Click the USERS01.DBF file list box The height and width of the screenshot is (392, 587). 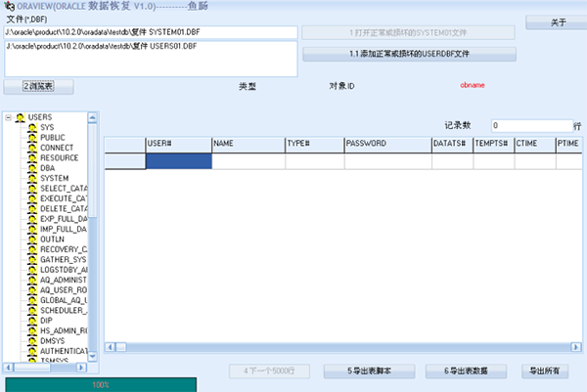(151, 59)
